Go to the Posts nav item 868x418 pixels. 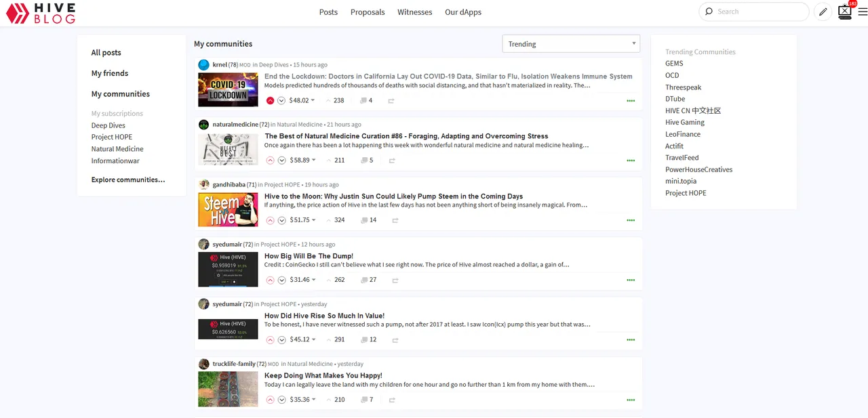coord(328,12)
